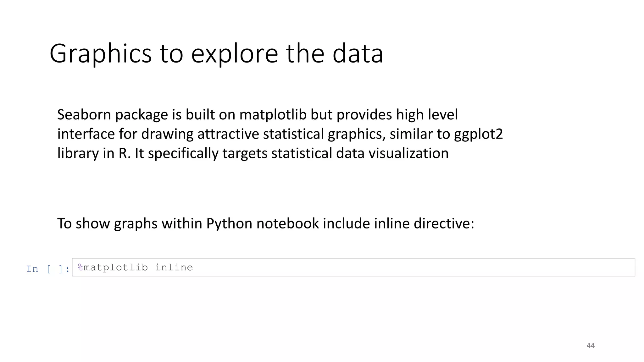644x362 pixels.
Task: Click the word 'ggplot2' in the paragraph
Action: pos(478,134)
